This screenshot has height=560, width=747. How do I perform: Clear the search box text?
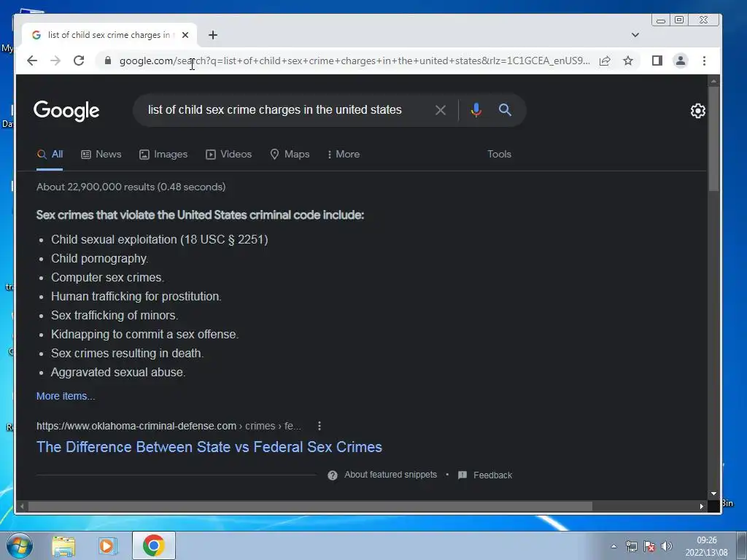[x=440, y=110]
